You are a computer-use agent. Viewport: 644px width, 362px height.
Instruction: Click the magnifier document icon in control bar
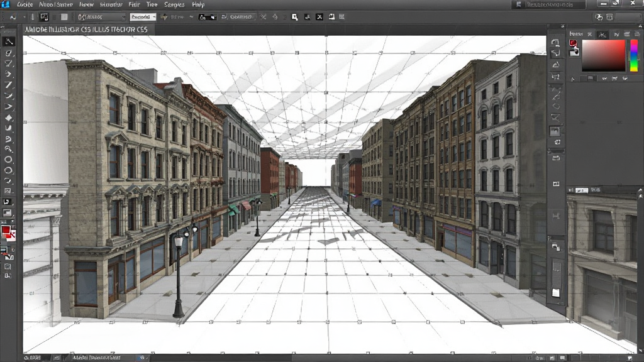click(294, 17)
